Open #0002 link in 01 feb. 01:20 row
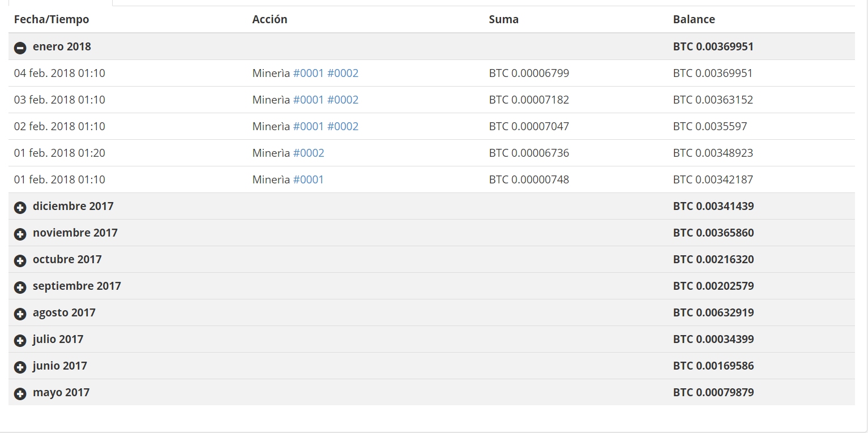868x433 pixels. click(308, 153)
